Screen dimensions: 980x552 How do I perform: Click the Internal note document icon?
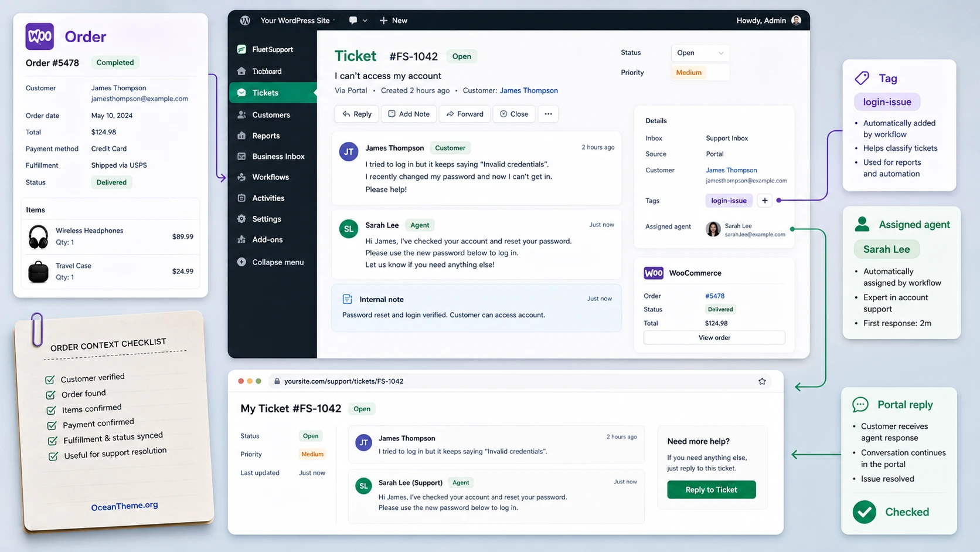pyautogui.click(x=347, y=299)
